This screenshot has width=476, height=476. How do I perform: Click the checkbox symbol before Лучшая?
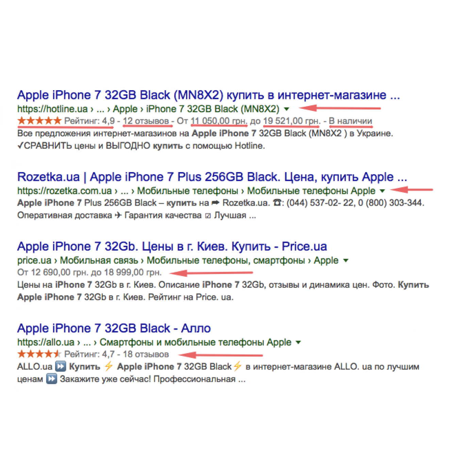(x=208, y=216)
